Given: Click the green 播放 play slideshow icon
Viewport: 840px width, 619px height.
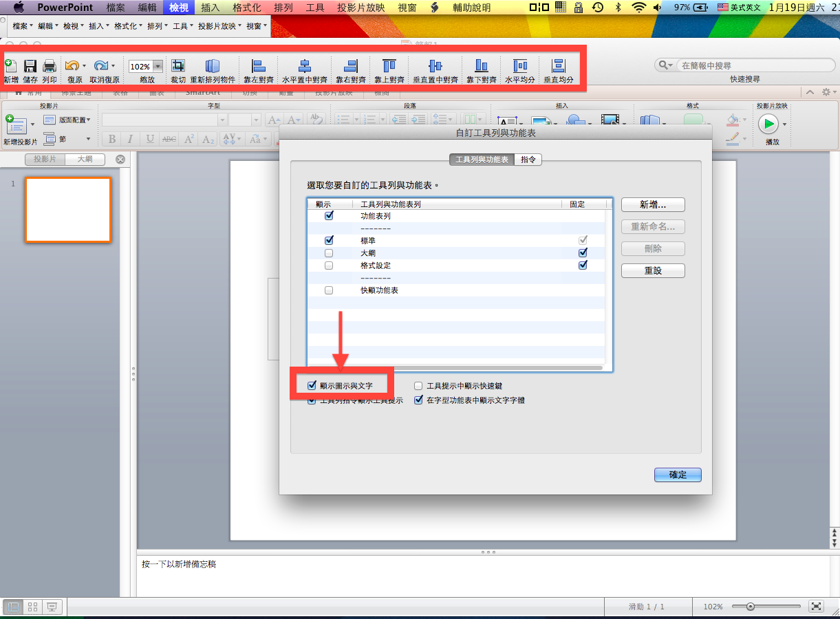Looking at the screenshot, I should 768,124.
